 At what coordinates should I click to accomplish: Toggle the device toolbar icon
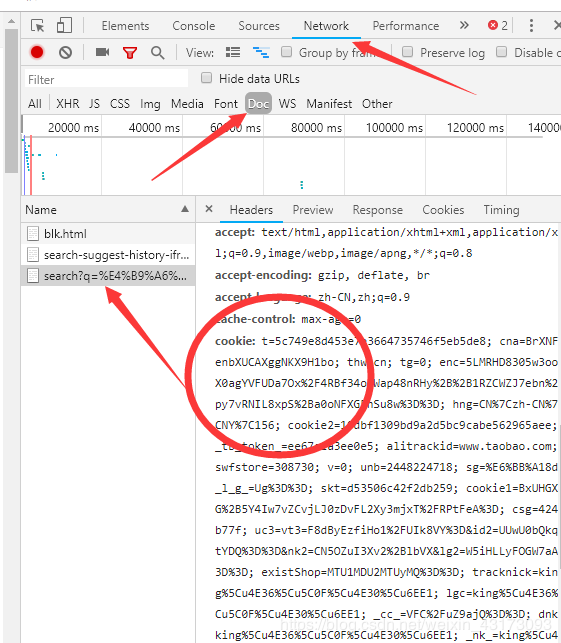[x=64, y=25]
